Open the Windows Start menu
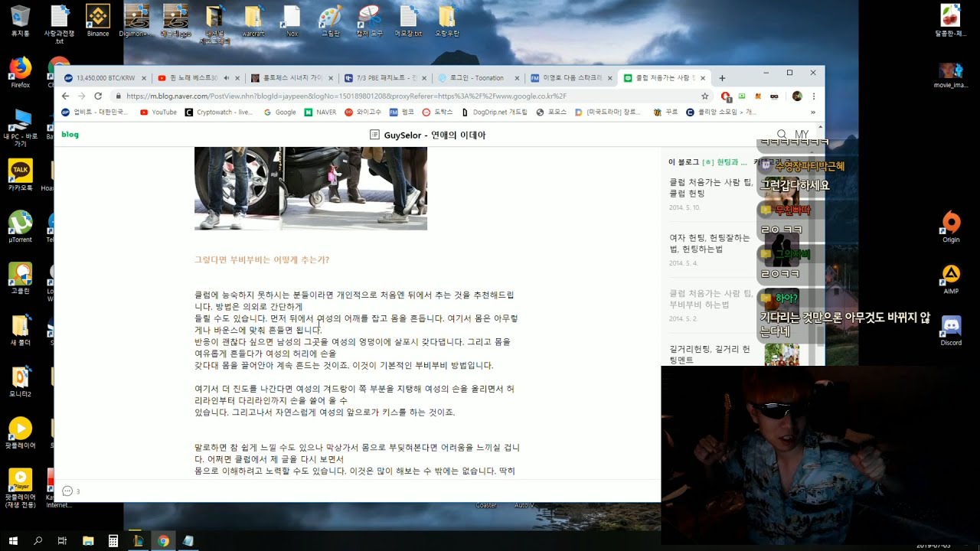The width and height of the screenshot is (980, 551). pos(12,540)
